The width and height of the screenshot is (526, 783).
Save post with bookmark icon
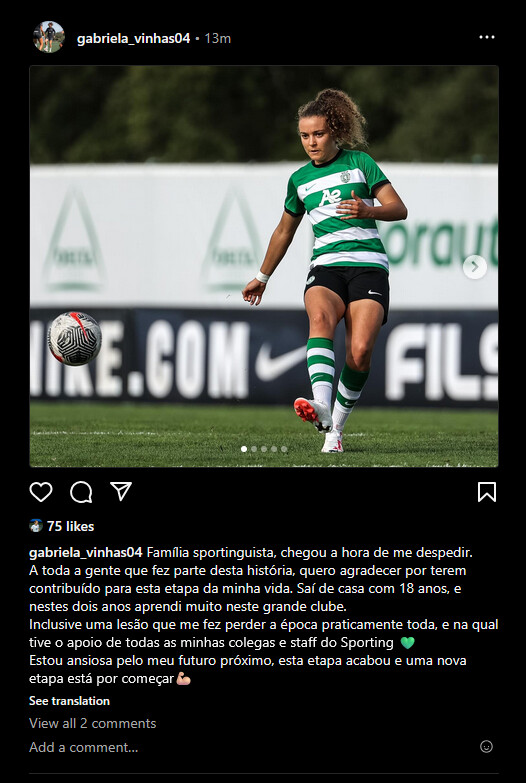(487, 492)
